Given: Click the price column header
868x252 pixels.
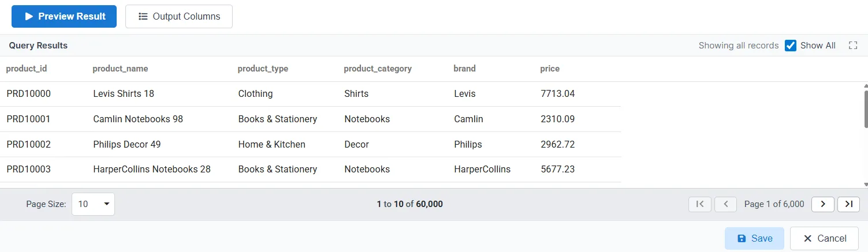Looking at the screenshot, I should (550, 69).
